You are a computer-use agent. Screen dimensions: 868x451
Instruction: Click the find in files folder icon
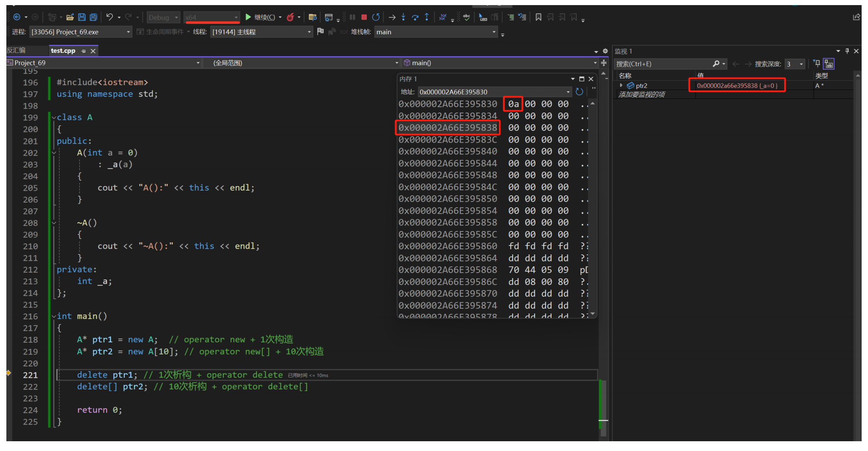pyautogui.click(x=313, y=17)
